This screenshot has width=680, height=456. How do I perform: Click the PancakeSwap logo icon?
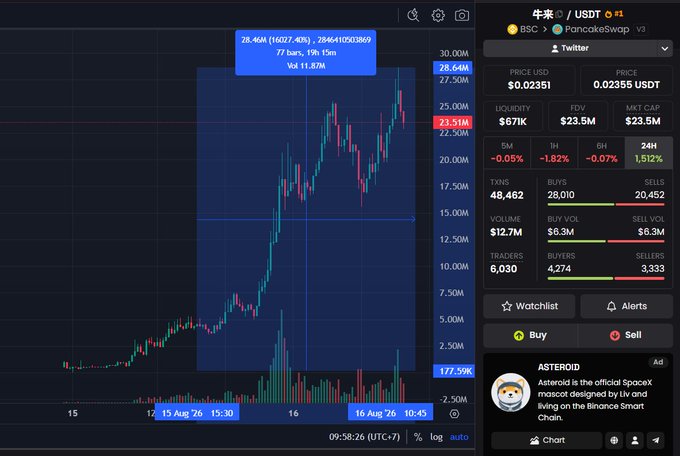pyautogui.click(x=557, y=29)
